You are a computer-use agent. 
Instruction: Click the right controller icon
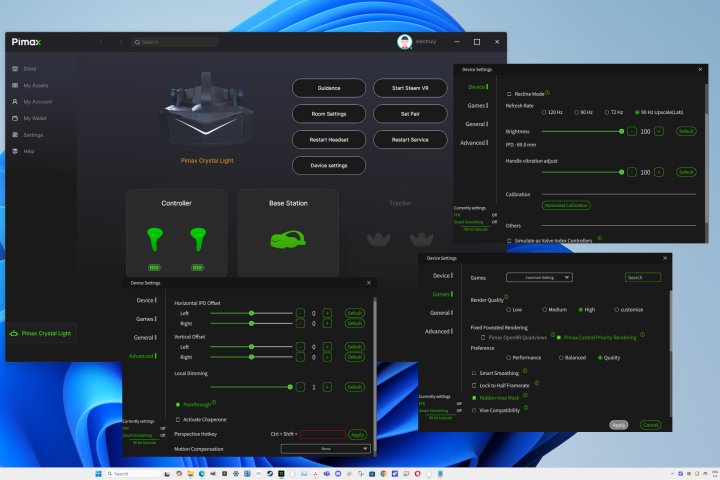198,239
